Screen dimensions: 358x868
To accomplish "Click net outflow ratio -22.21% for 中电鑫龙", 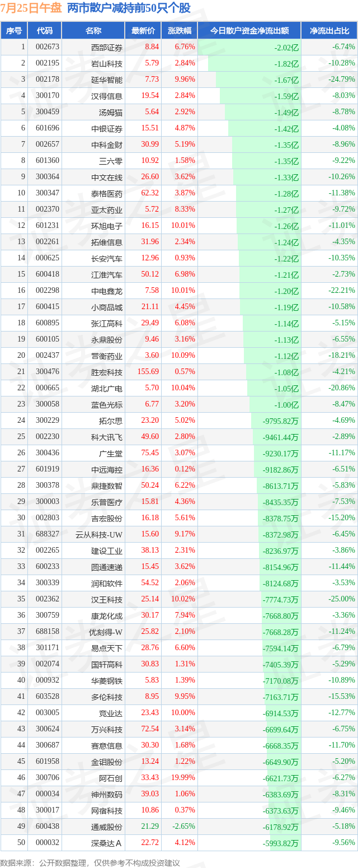I will pos(342,291).
